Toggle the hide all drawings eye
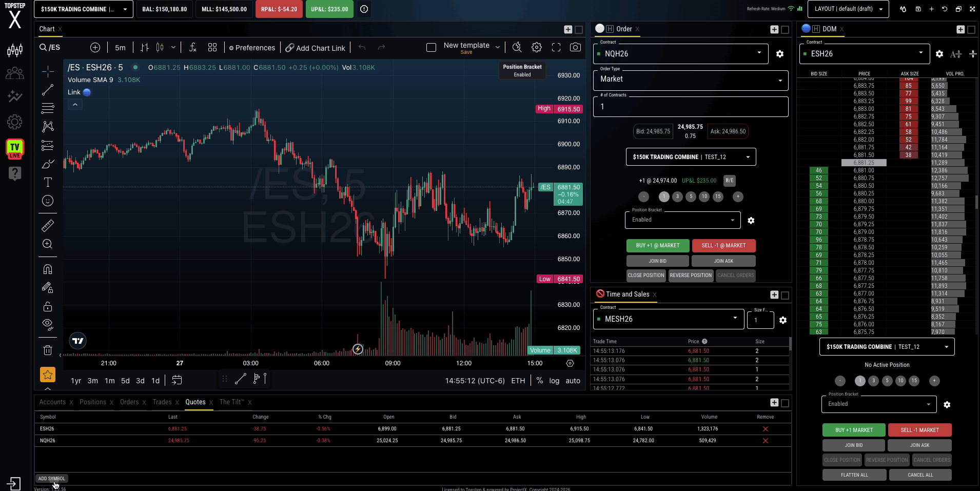This screenshot has width=980, height=491. (x=47, y=324)
